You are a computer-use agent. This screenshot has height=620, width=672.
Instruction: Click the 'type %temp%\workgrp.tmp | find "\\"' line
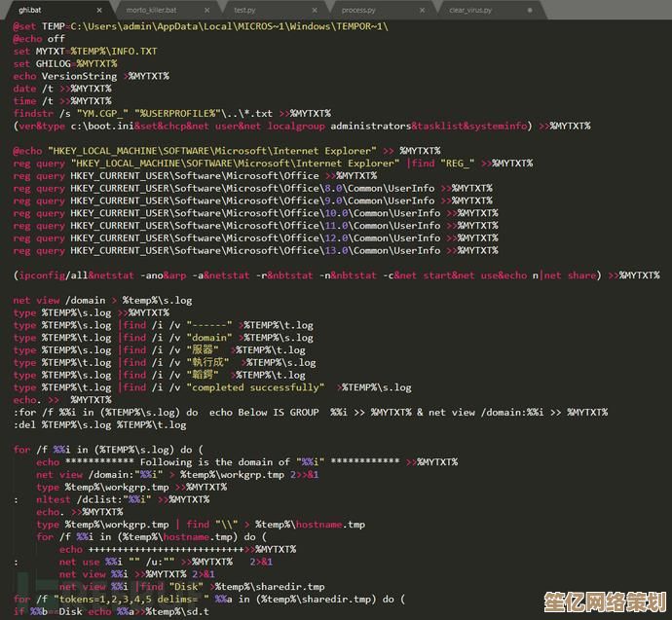(x=201, y=524)
